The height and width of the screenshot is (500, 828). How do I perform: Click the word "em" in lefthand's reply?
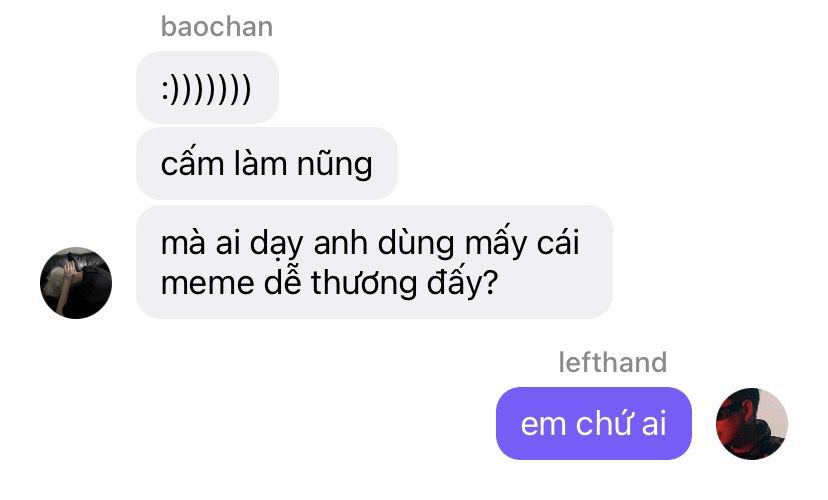pos(543,426)
